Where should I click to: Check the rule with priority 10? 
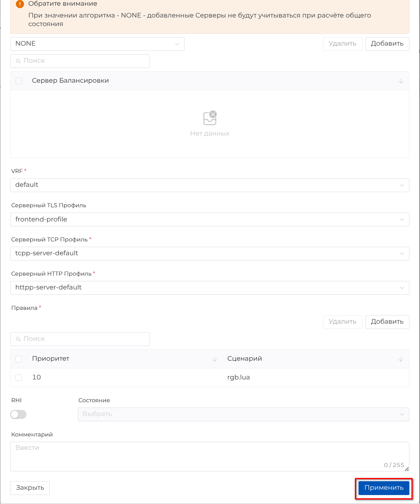pyautogui.click(x=19, y=378)
